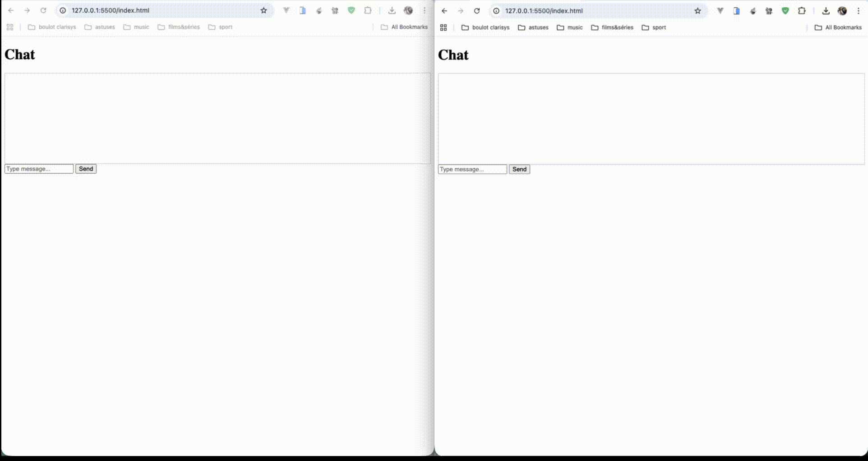Bookmark the page using the left window's star
This screenshot has width=868, height=461.
264,10
